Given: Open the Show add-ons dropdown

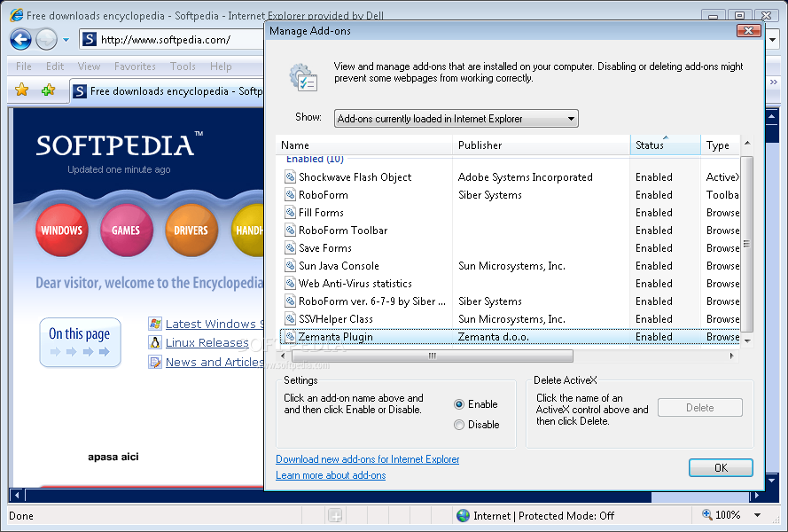Looking at the screenshot, I should pos(456,119).
